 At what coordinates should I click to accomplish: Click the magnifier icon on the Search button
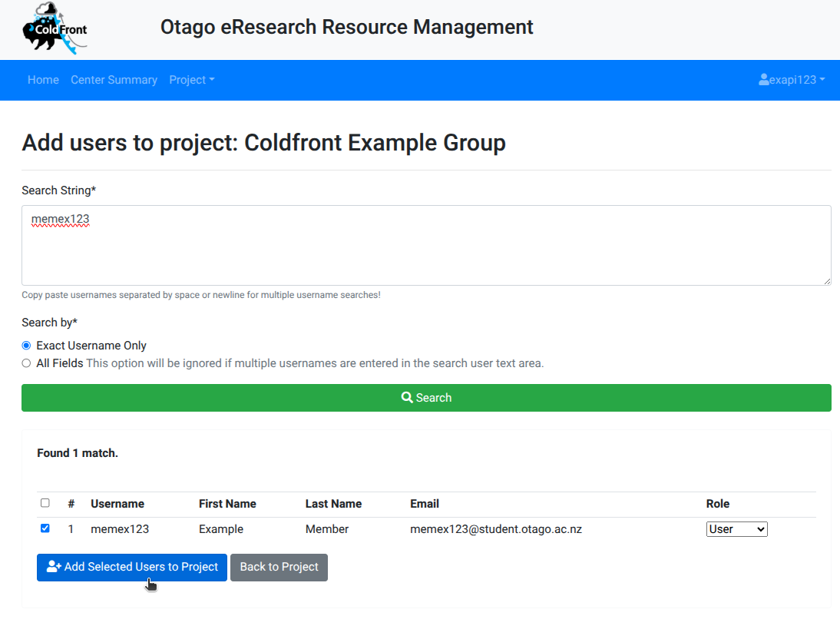click(x=408, y=398)
